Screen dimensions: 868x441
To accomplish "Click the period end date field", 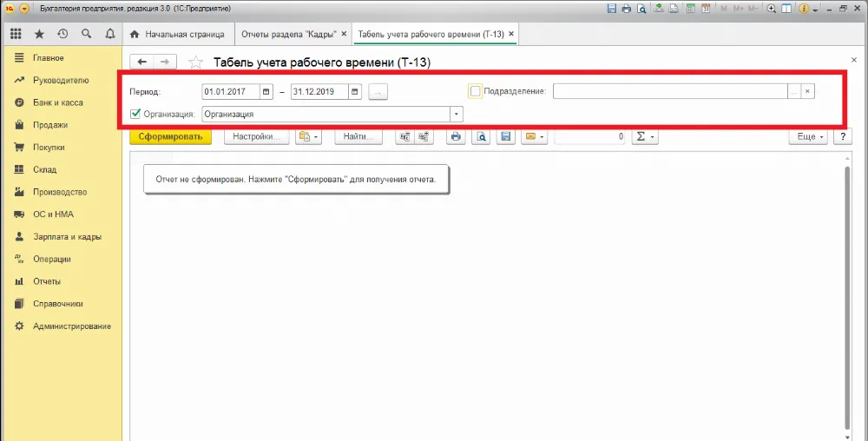I will click(x=319, y=92).
